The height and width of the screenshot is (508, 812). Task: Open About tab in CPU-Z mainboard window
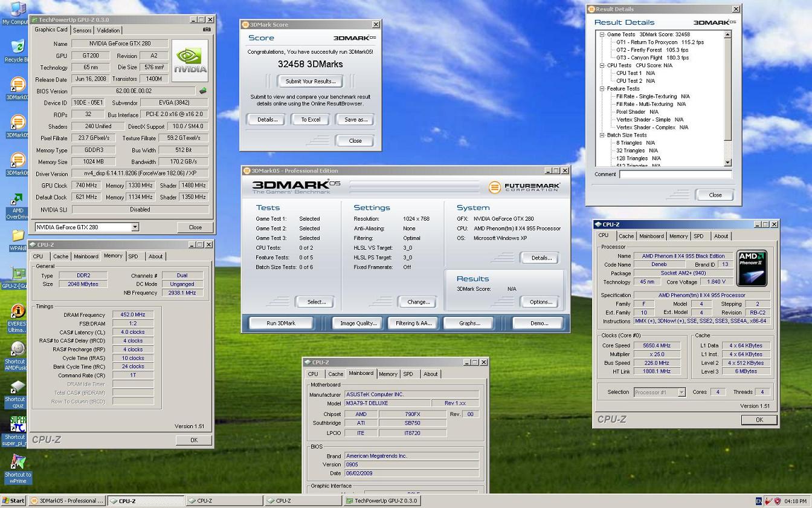pyautogui.click(x=430, y=374)
